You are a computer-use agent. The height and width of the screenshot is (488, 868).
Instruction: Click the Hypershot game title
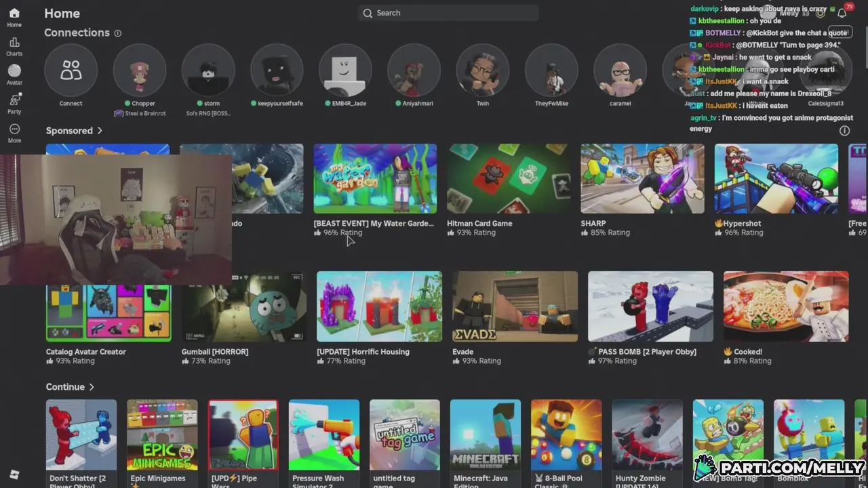pyautogui.click(x=738, y=223)
